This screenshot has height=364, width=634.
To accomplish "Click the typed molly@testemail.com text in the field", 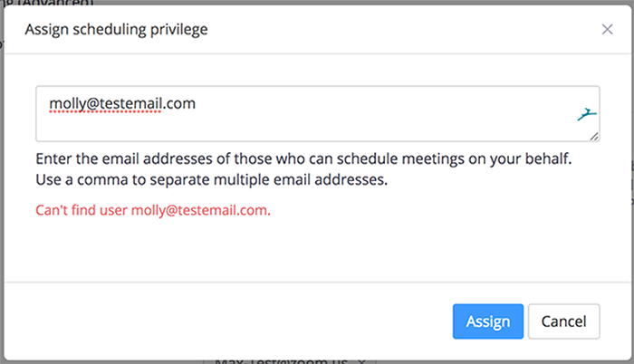I will coord(121,104).
